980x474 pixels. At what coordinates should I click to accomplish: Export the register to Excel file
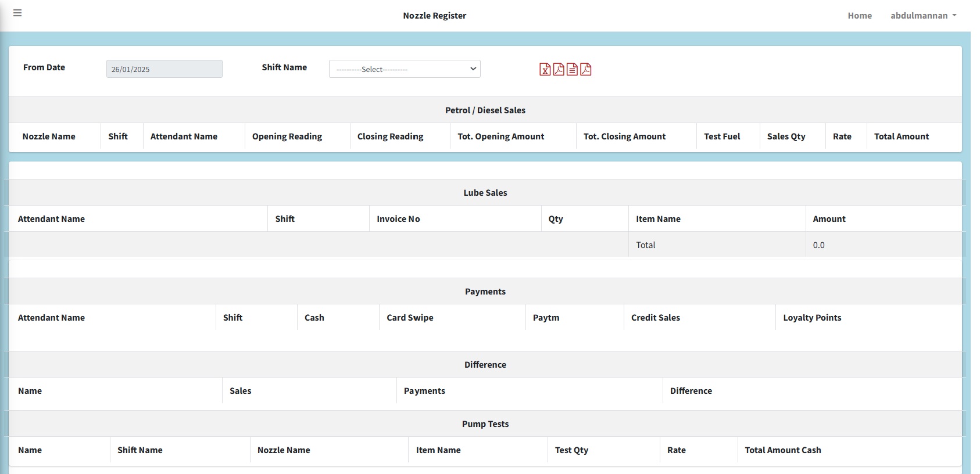click(545, 70)
